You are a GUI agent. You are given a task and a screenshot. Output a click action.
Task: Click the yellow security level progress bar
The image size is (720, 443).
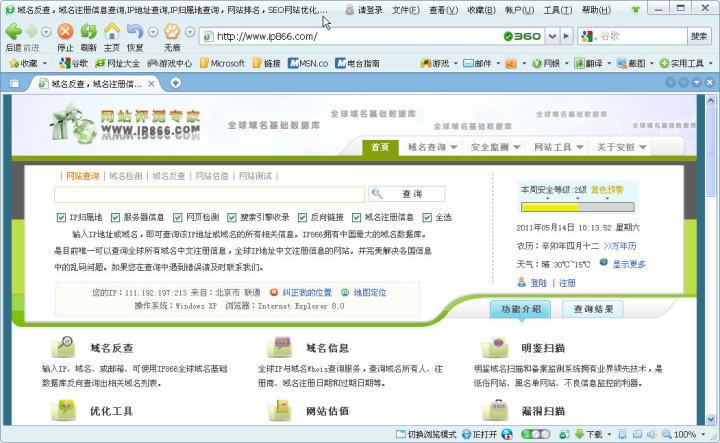click(x=578, y=207)
